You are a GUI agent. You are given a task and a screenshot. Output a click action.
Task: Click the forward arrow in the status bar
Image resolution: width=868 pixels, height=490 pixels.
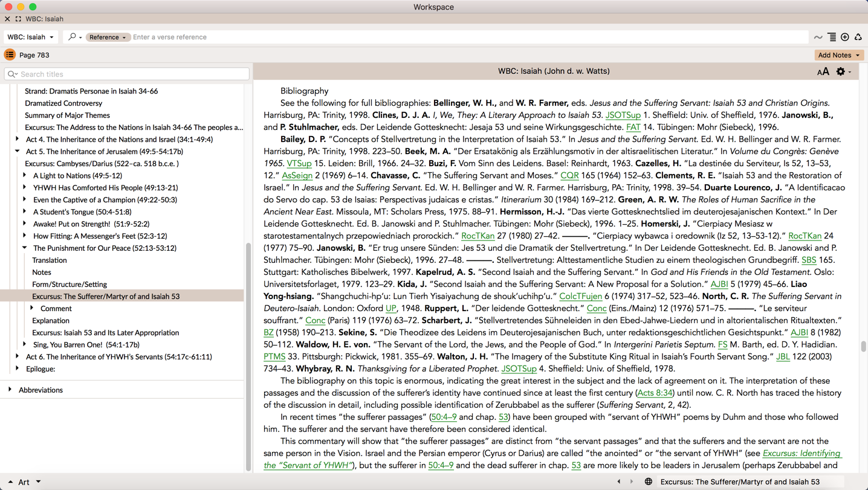pos(632,482)
